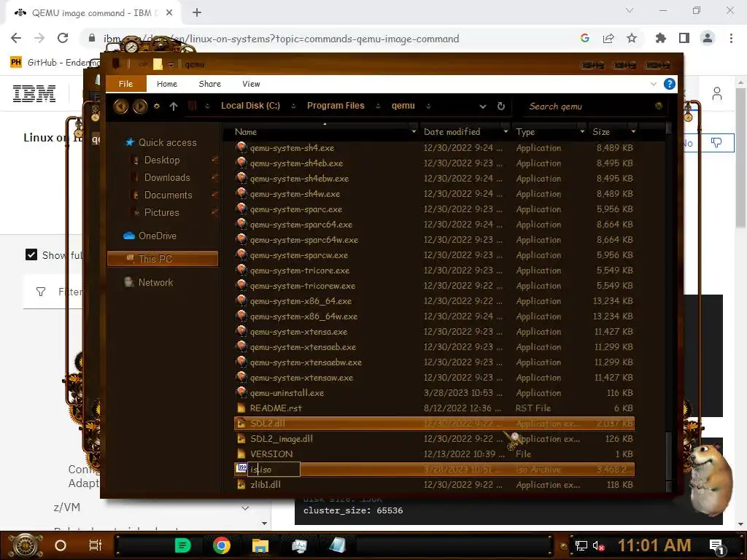Refresh the qemu folder listing
The height and width of the screenshot is (560, 747).
500,106
